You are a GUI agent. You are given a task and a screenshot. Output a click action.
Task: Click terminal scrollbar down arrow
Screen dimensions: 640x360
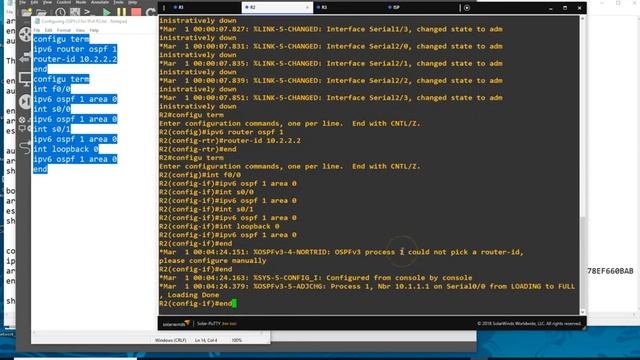click(x=582, y=312)
